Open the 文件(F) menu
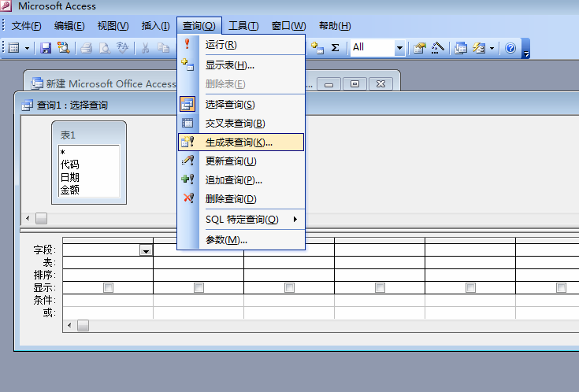This screenshot has width=579, height=392. click(26, 26)
